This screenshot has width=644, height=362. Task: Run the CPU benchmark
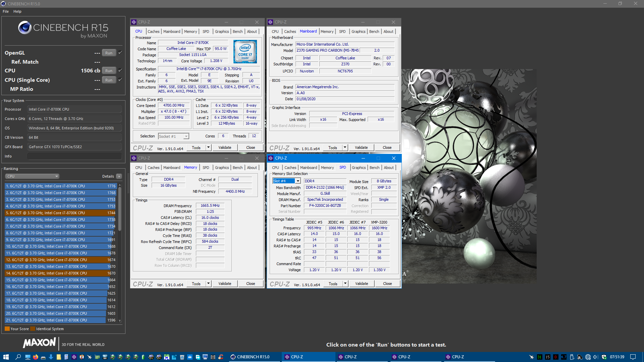click(x=109, y=71)
